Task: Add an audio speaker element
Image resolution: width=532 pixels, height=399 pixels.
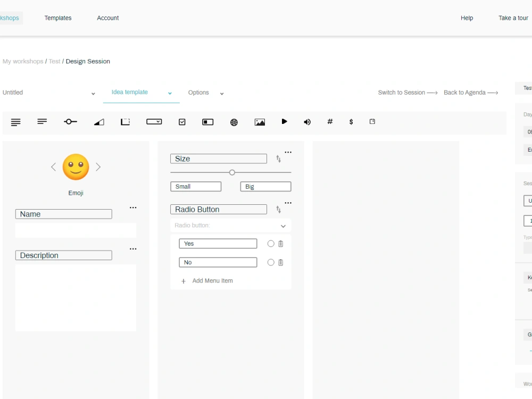Action: tap(307, 122)
